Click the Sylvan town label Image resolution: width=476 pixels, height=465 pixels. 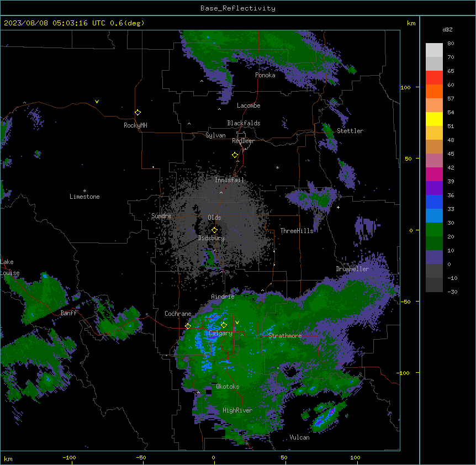pyautogui.click(x=215, y=135)
